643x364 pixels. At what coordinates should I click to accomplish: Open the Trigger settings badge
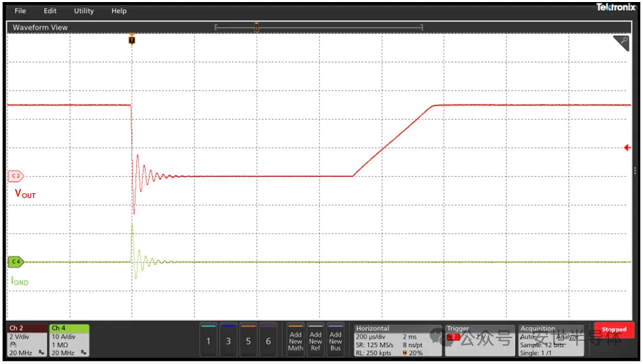click(480, 340)
